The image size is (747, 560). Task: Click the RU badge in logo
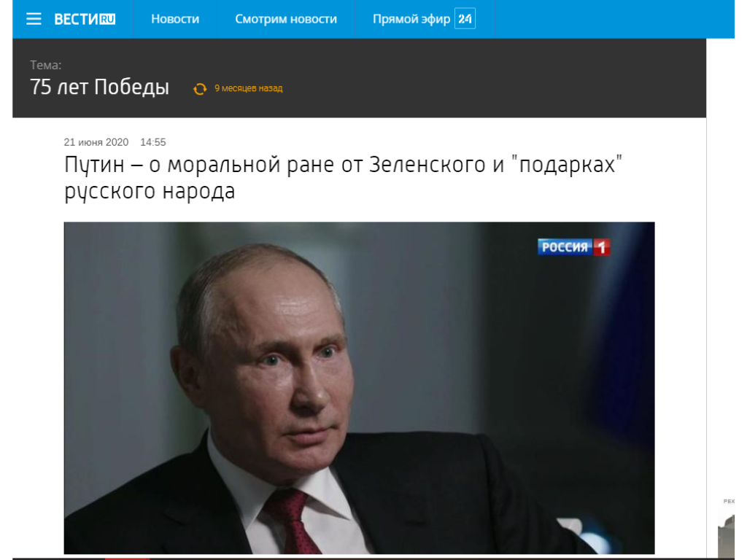click(108, 19)
